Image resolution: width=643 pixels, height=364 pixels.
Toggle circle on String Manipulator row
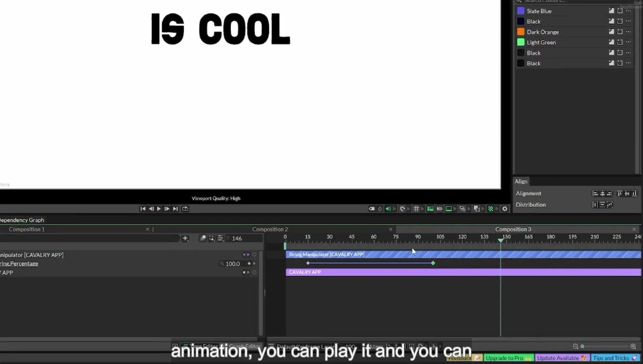(255, 255)
